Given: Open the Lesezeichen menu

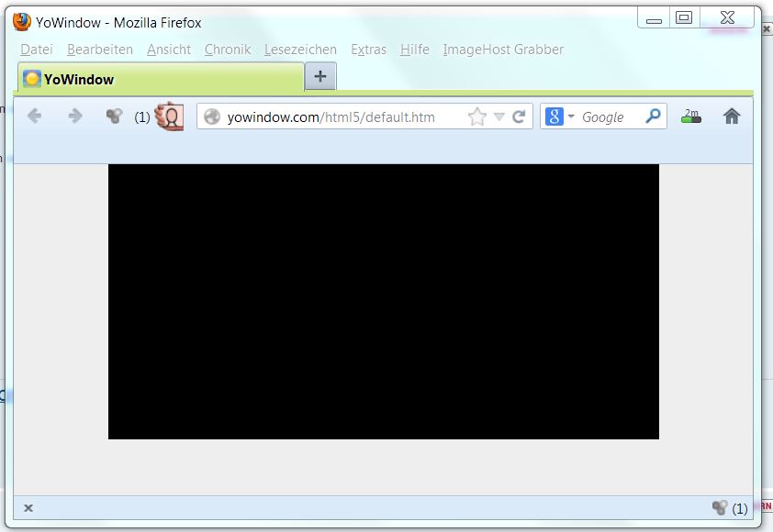Looking at the screenshot, I should tap(300, 50).
